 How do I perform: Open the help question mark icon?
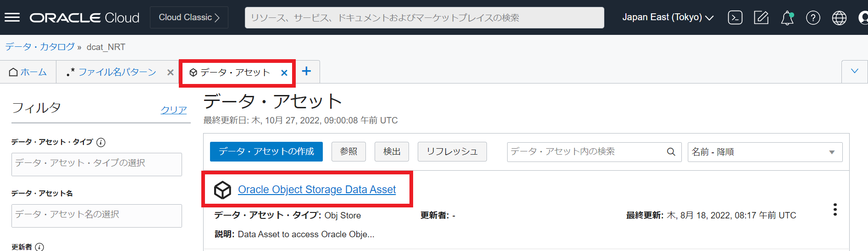click(813, 18)
